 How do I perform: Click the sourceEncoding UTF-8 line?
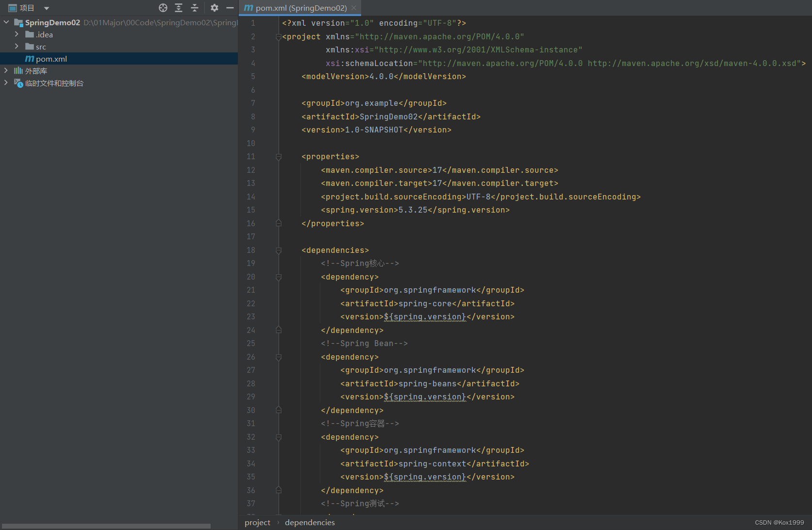[x=481, y=197]
